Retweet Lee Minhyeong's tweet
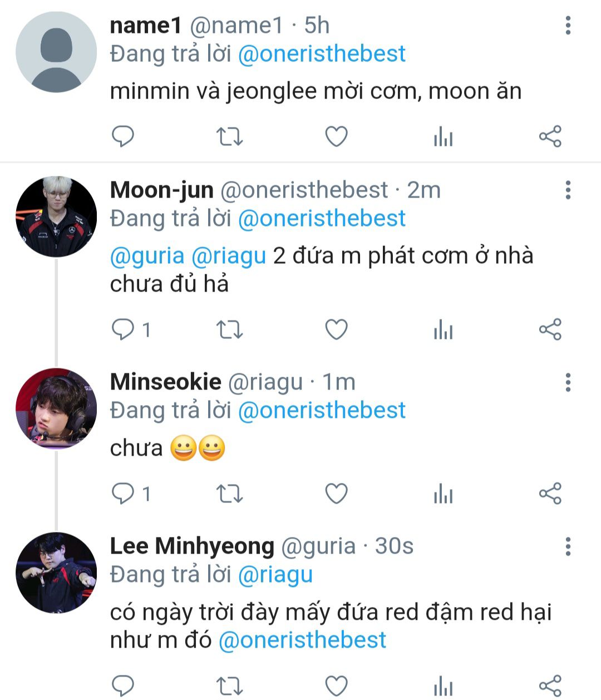The height and width of the screenshot is (700, 601). click(229, 685)
